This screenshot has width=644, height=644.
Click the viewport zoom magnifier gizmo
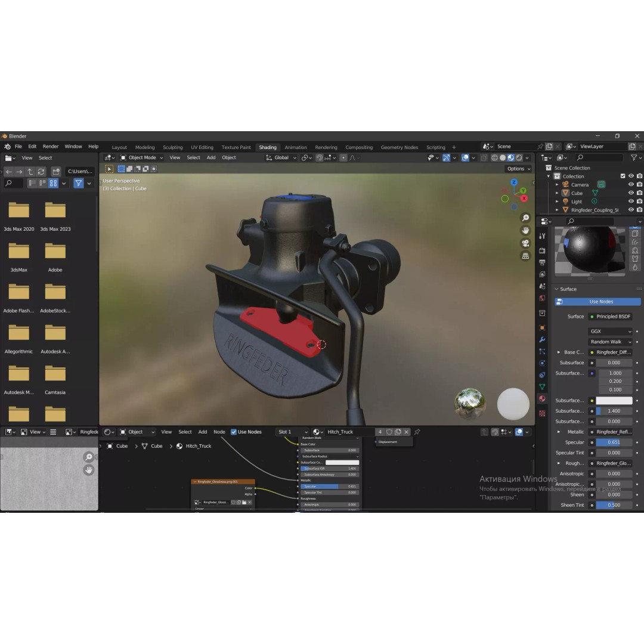(525, 218)
